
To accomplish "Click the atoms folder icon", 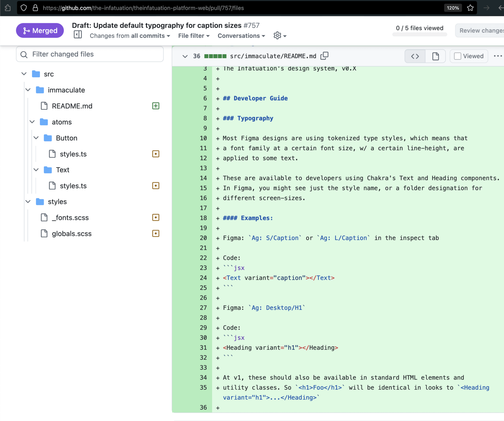I will coord(44,122).
